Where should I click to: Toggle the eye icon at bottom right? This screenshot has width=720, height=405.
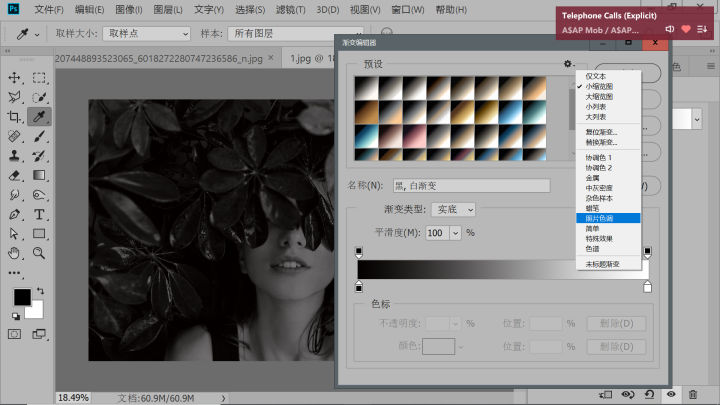[x=671, y=395]
